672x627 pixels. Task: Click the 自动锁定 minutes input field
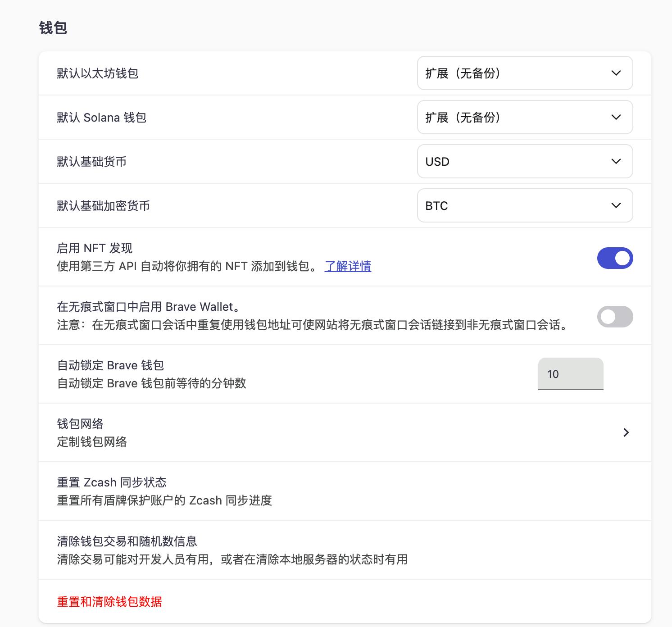coord(571,374)
